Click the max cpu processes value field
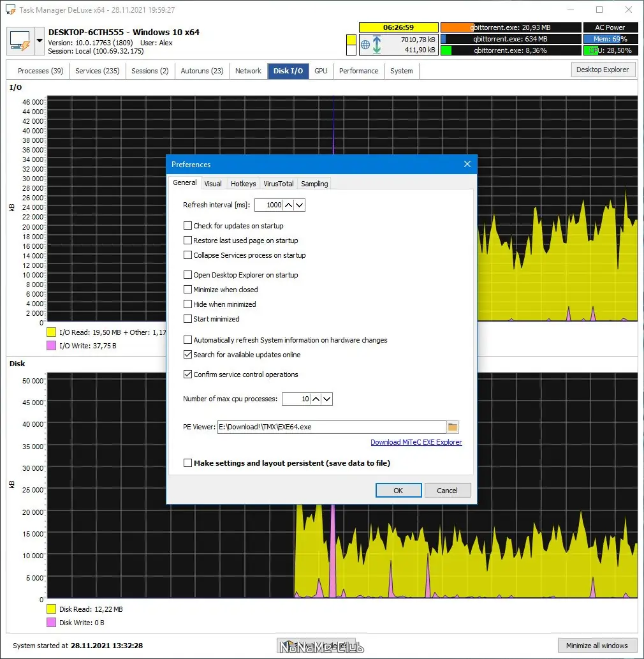Image resolution: width=644 pixels, height=659 pixels. 296,399
